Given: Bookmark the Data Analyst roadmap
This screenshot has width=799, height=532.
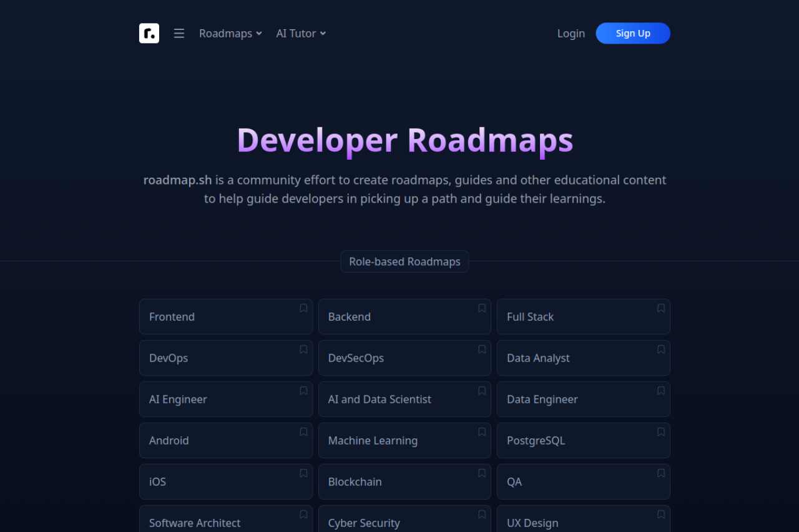Looking at the screenshot, I should coord(661,349).
